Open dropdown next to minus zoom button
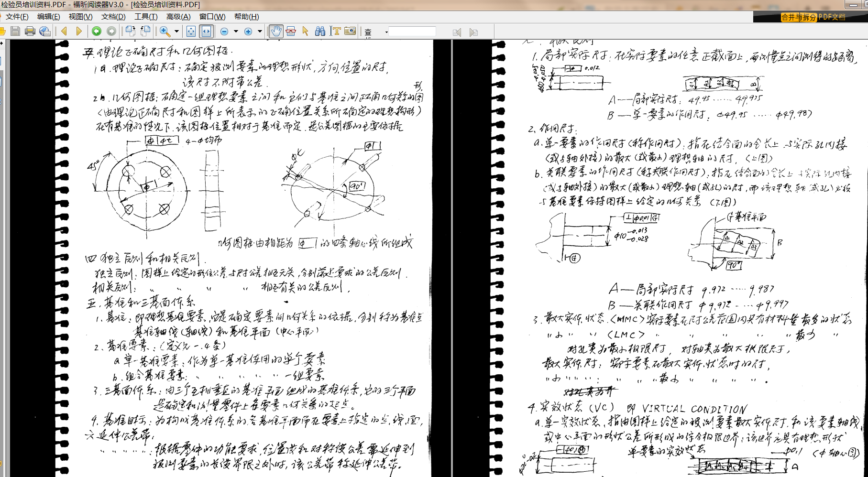This screenshot has width=868, height=477. point(235,32)
